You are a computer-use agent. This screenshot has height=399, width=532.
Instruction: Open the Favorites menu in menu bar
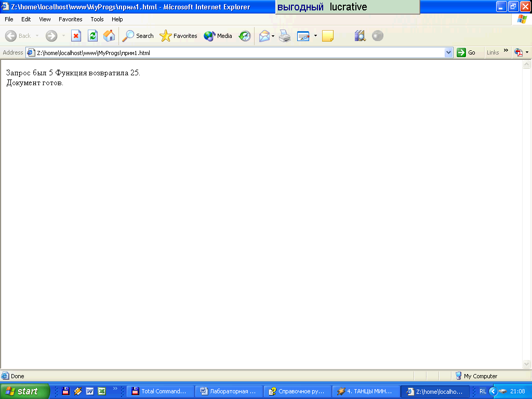pyautogui.click(x=71, y=19)
